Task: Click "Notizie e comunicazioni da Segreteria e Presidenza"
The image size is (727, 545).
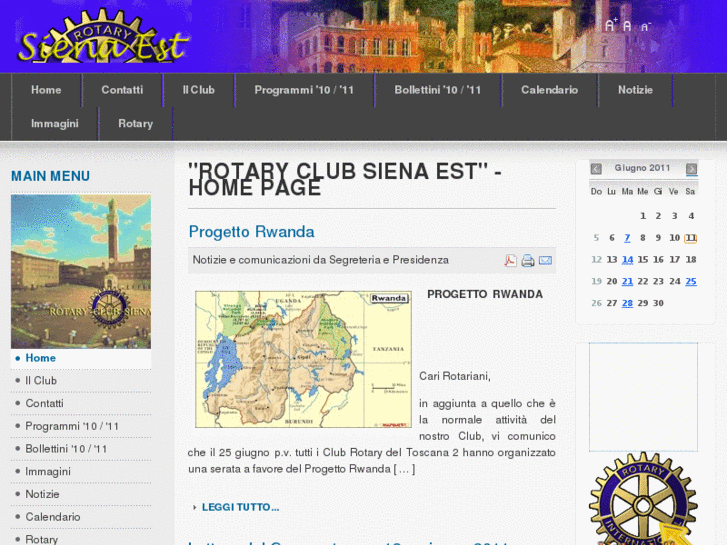Action: [320, 260]
